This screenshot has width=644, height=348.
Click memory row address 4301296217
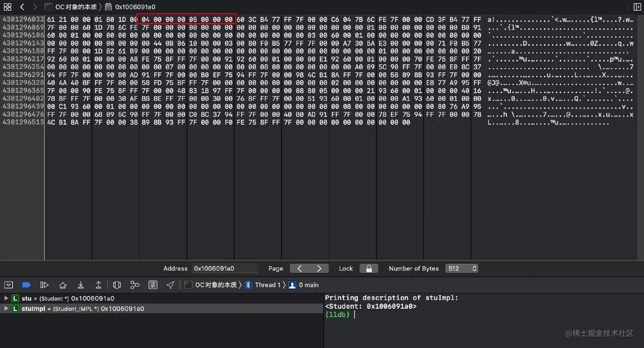pos(23,59)
